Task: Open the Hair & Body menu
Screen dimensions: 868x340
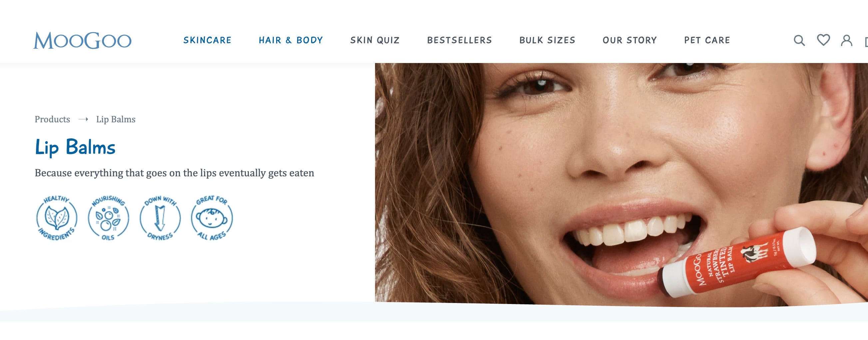Action: tap(291, 40)
